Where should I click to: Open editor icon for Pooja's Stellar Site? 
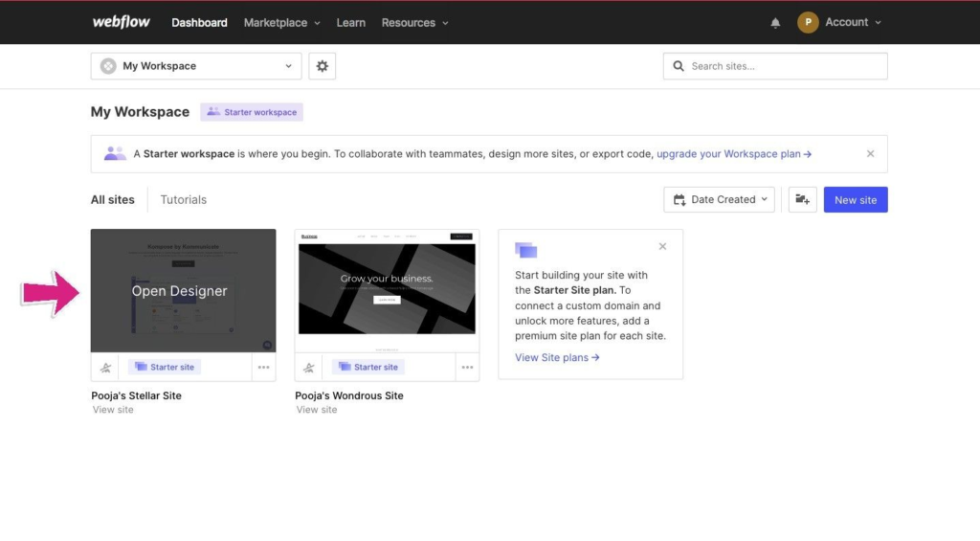coord(106,367)
